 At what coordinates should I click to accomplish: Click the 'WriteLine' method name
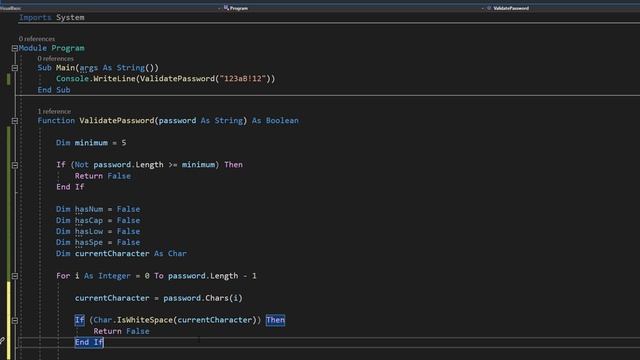point(114,79)
